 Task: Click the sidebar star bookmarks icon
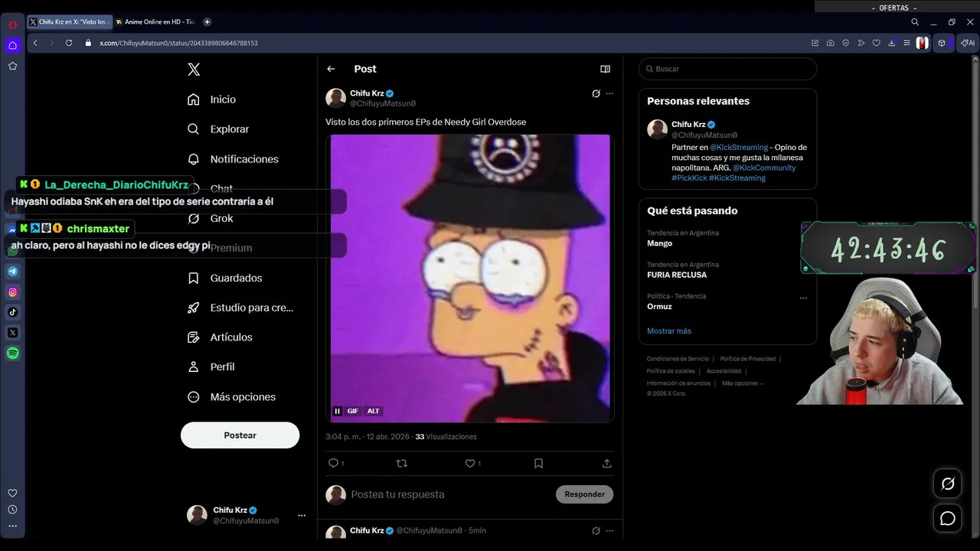pos(13,66)
